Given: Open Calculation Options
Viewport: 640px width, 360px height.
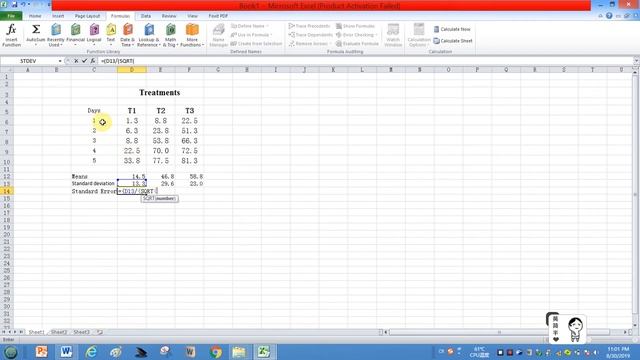Looking at the screenshot, I should tap(419, 35).
